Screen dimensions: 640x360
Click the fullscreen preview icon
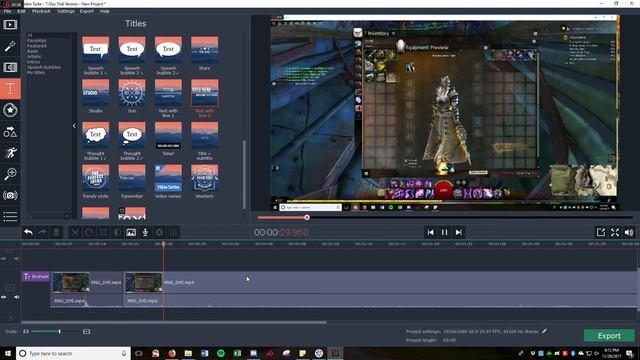tap(615, 232)
